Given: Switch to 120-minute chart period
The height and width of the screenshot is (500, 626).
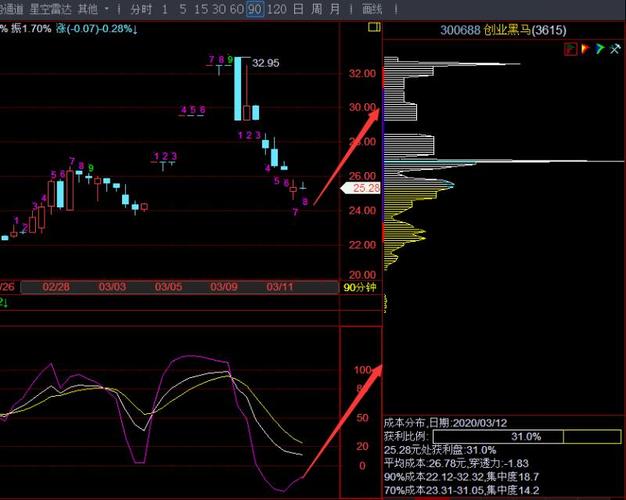Looking at the screenshot, I should (x=276, y=9).
